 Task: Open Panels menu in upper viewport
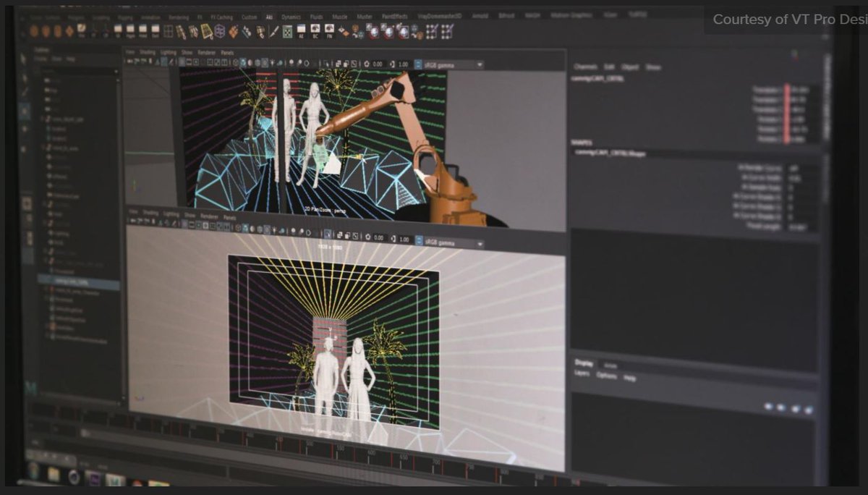point(227,53)
